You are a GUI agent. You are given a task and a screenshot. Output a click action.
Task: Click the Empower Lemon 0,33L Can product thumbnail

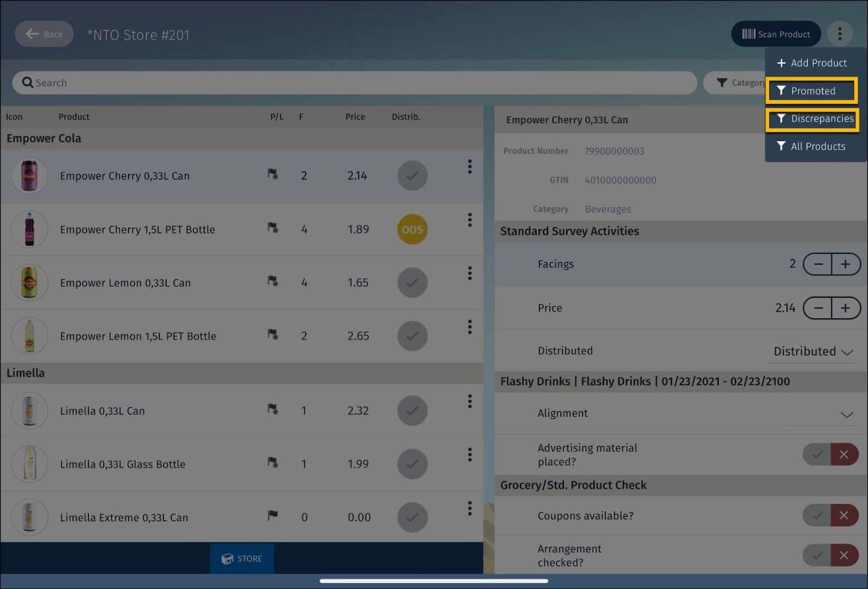(29, 283)
